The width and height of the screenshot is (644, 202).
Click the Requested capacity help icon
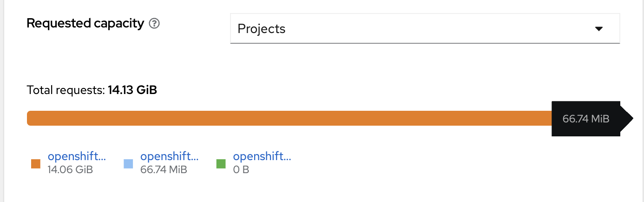154,24
